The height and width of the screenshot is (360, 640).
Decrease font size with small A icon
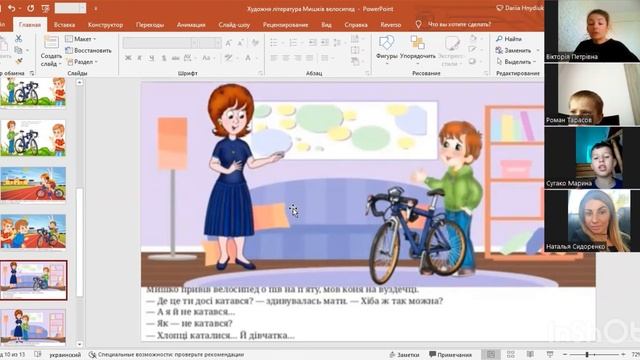[x=241, y=42]
